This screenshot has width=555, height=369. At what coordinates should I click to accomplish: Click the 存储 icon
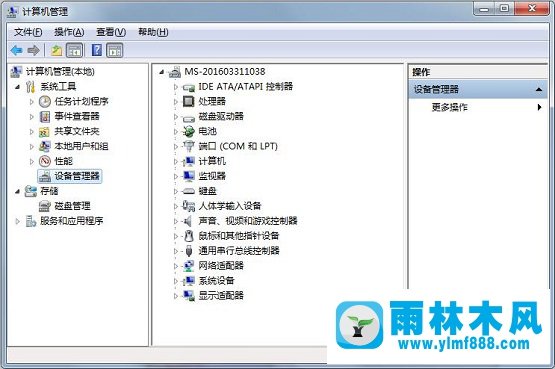click(x=31, y=191)
